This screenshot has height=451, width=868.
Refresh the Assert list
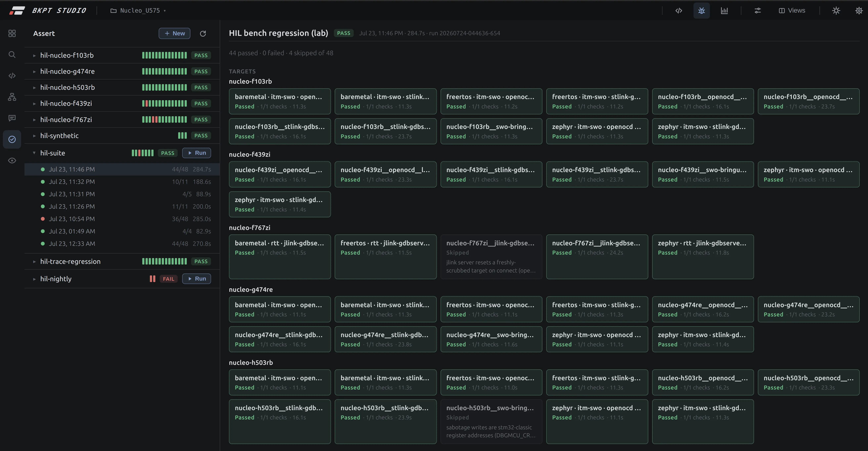pos(203,33)
